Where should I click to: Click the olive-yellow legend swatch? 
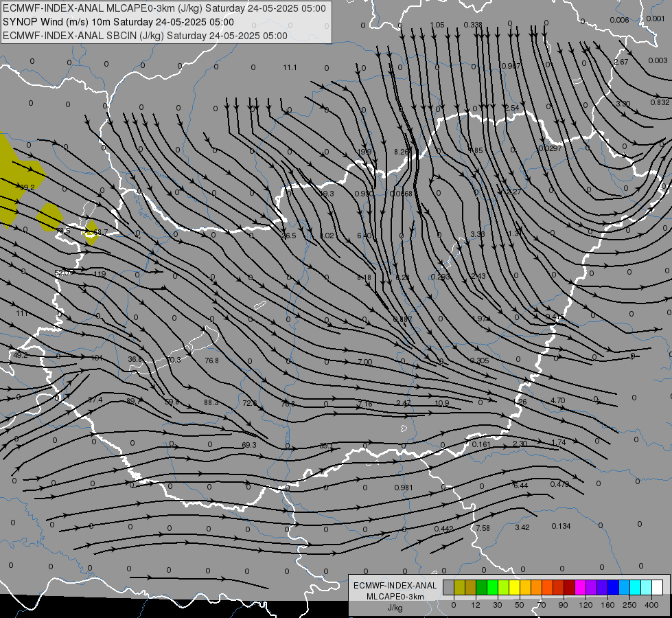tap(459, 587)
